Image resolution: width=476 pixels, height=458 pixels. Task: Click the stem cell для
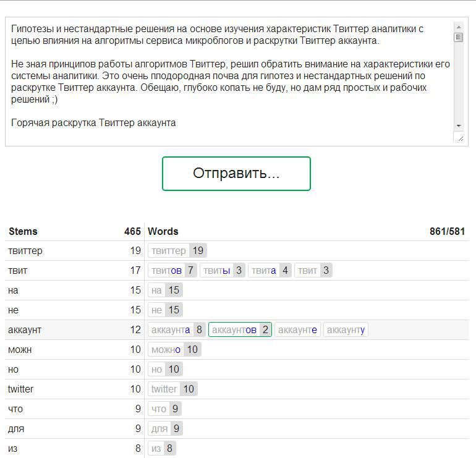point(16,428)
